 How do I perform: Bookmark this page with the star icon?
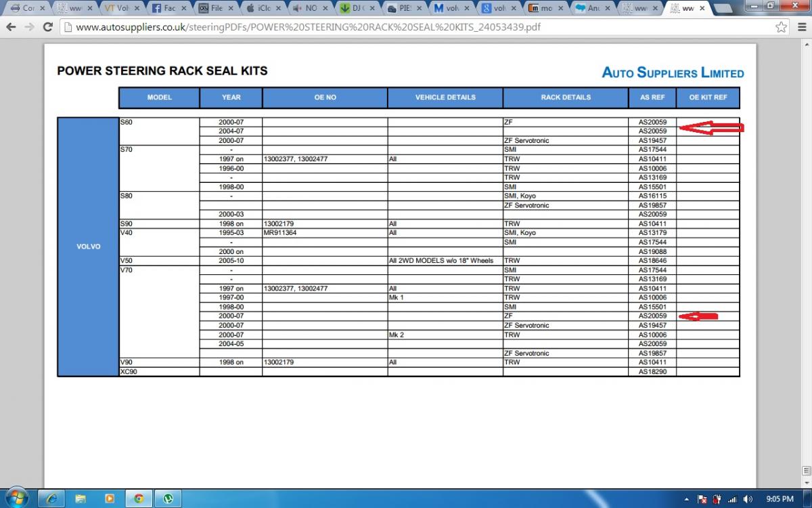(x=782, y=28)
